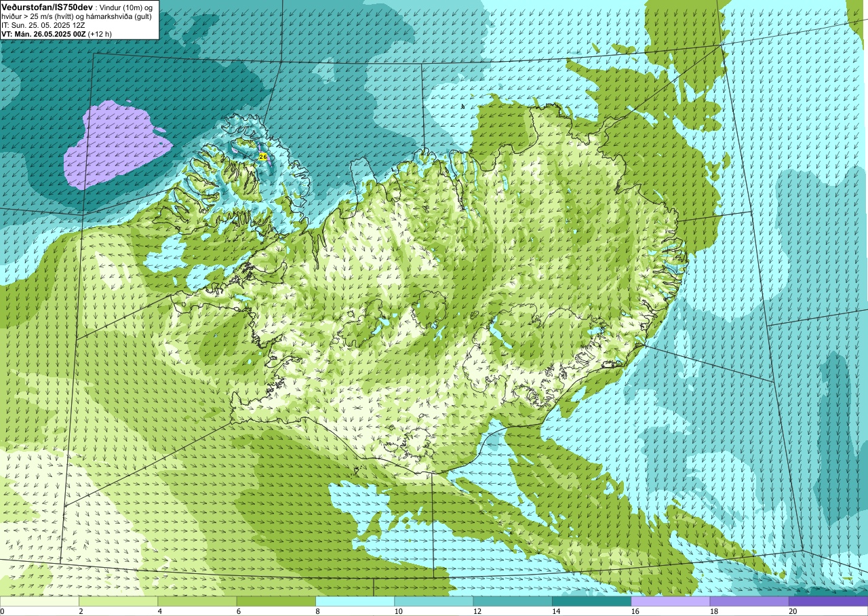This screenshot has height=616, width=868.
Task: Click the 'IT: Sun. 25. 05. 2025 12Z' line
Action: coord(43,24)
